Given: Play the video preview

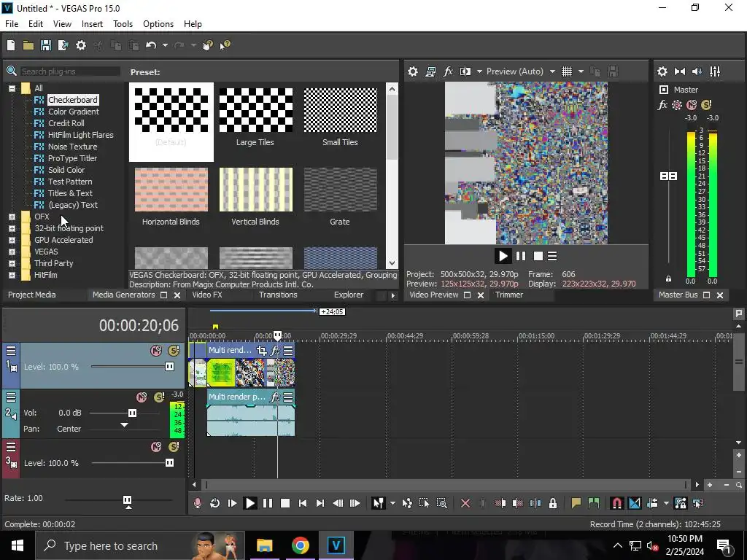Looking at the screenshot, I should (x=503, y=256).
